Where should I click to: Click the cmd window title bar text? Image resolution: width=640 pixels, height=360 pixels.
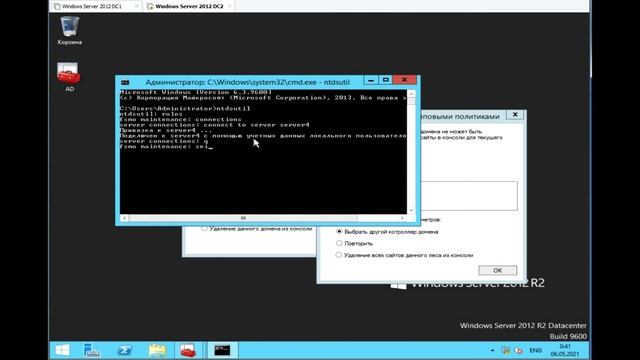(247, 82)
